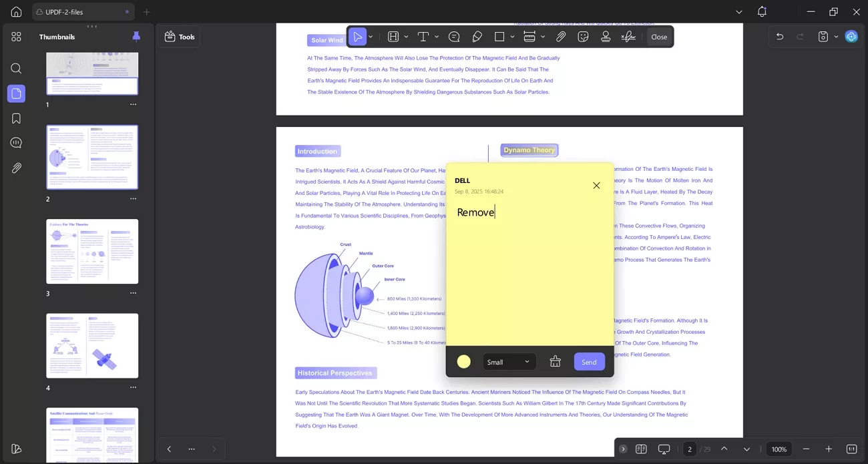Expand the Text tool dropdown arrow

(437, 36)
